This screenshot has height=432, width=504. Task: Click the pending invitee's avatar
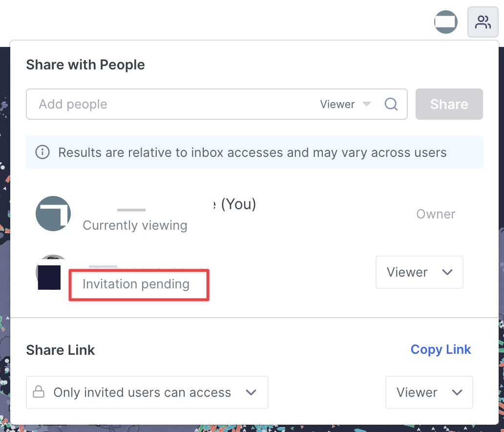(51, 273)
